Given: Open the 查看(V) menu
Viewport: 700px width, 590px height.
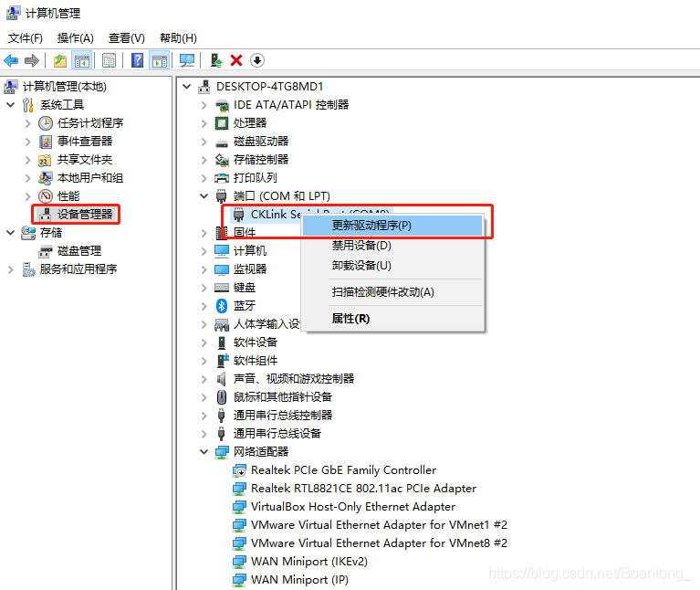Looking at the screenshot, I should coord(127,38).
